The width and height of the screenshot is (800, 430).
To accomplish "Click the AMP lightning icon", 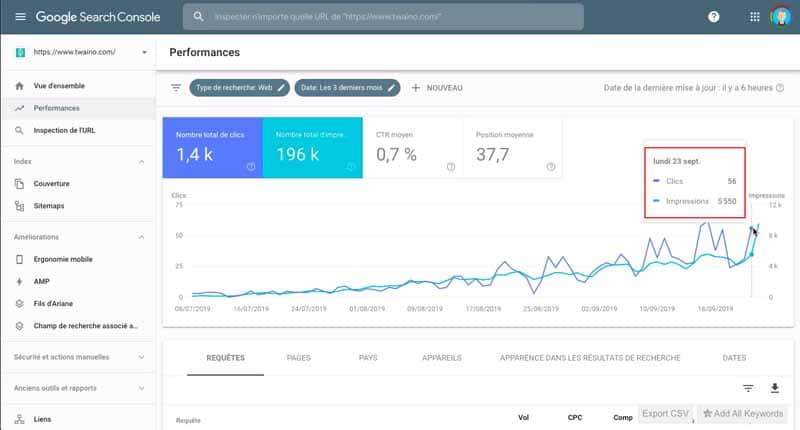I will tap(19, 282).
